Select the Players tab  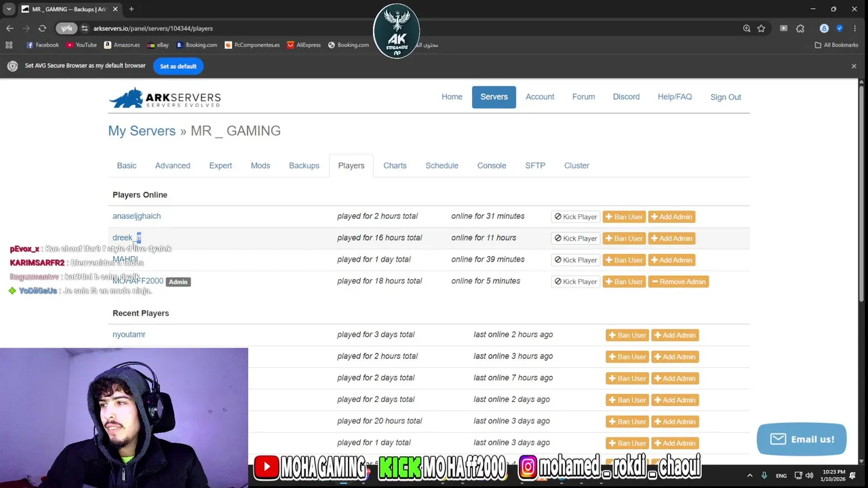coord(351,165)
